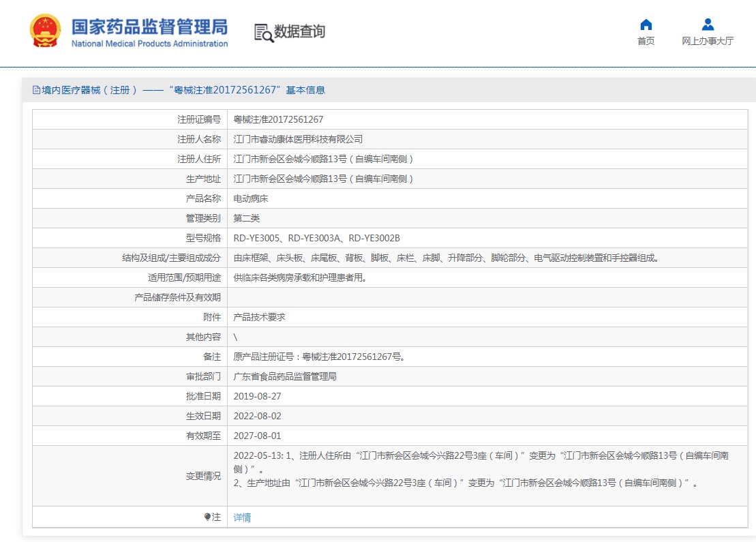756x542 pixels.
Task: Select expiry date 2027-08-01
Action: pos(258,436)
